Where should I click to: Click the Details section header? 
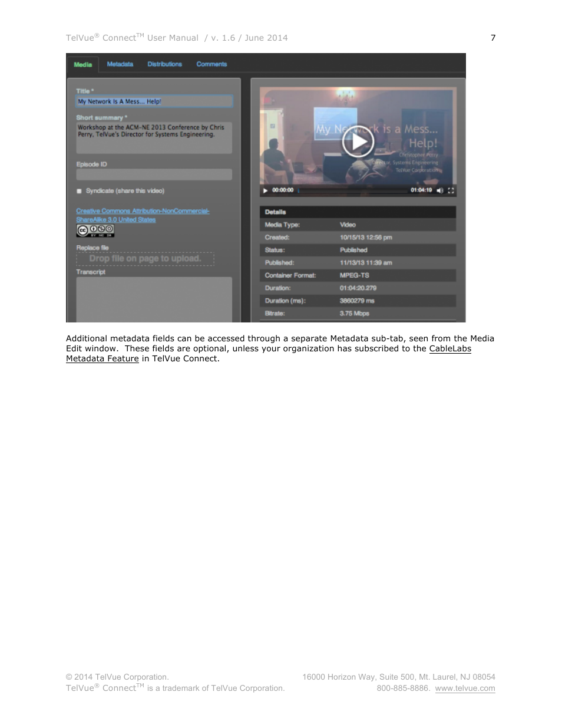[x=358, y=212]
